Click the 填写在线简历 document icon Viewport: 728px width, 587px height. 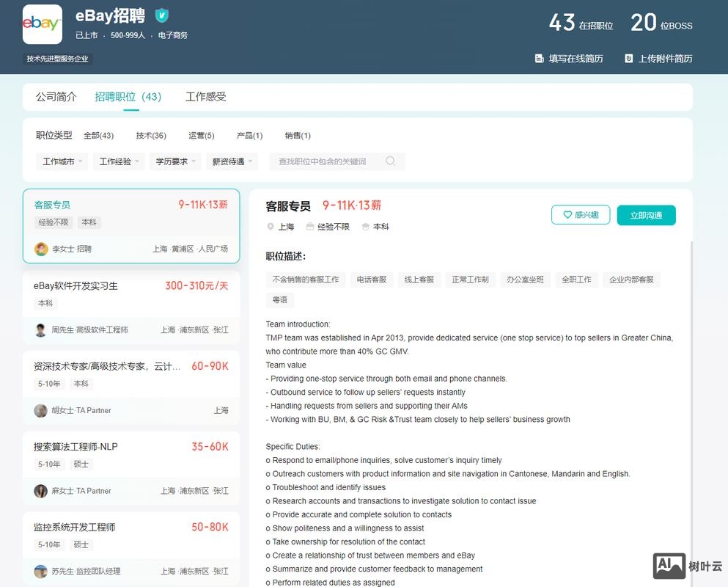tap(540, 59)
